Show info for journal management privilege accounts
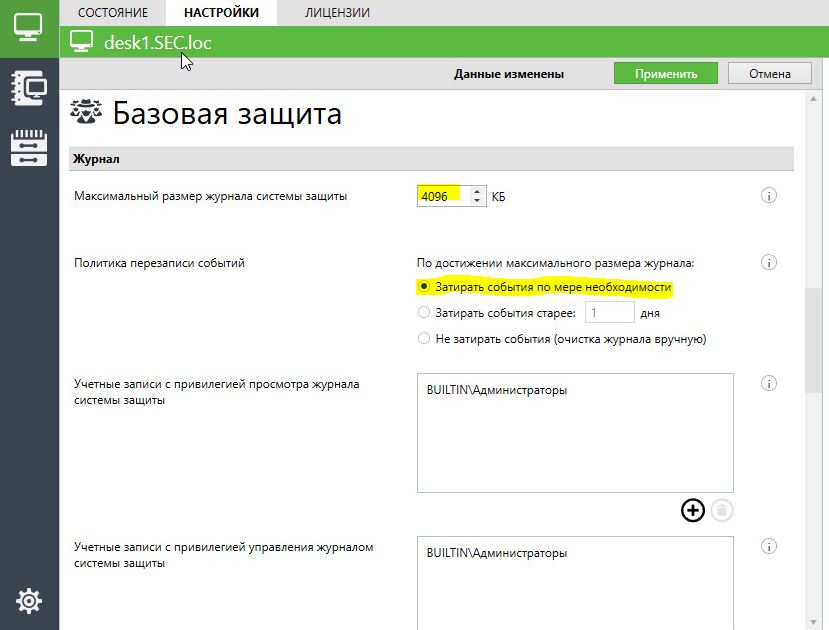Viewport: 829px width, 630px height. coord(769,546)
